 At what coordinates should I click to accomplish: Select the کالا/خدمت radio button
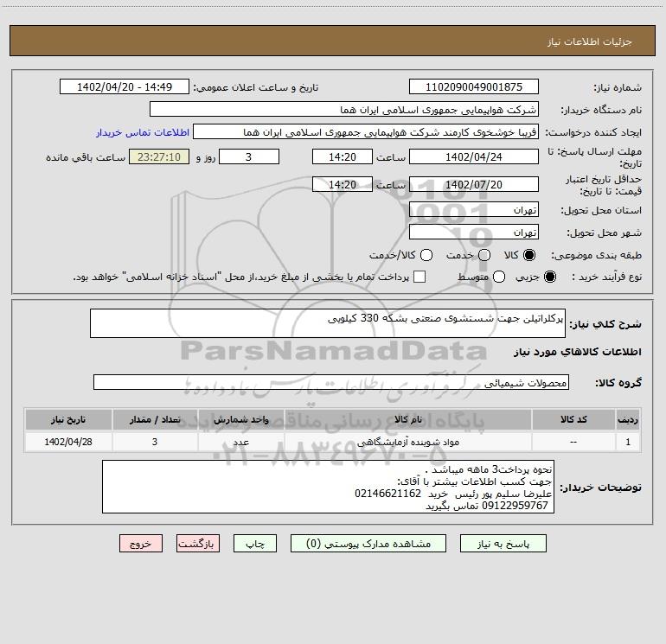pyautogui.click(x=426, y=255)
